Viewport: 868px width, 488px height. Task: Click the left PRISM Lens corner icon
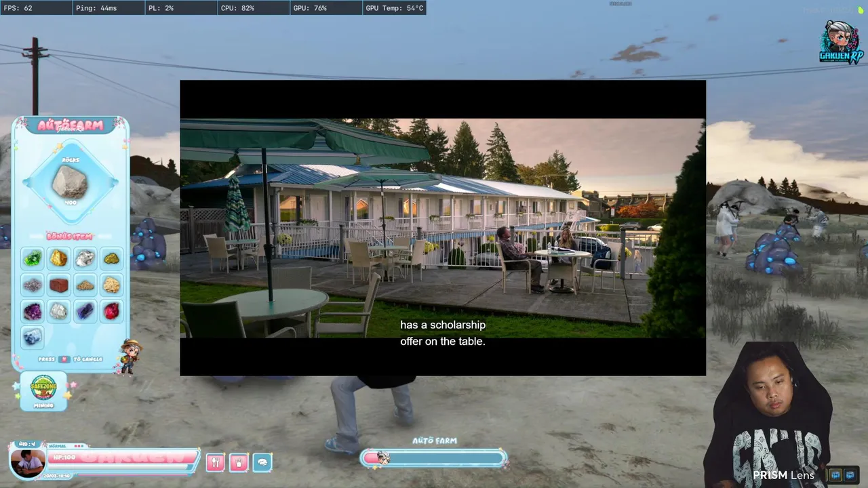pyautogui.click(x=835, y=475)
